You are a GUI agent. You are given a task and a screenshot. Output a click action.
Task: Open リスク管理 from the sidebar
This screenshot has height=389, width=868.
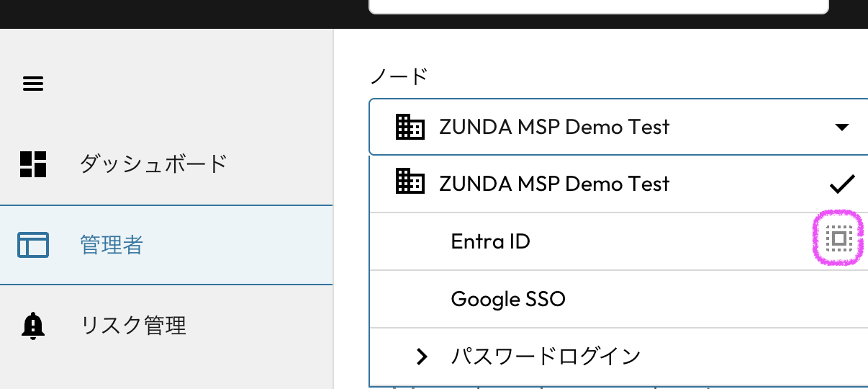pyautogui.click(x=132, y=326)
